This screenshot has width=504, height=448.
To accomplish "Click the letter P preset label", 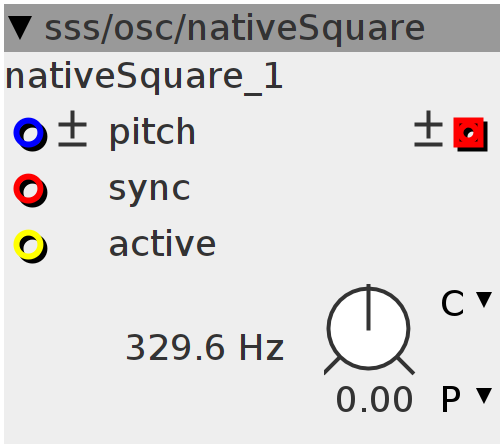I will [451, 399].
